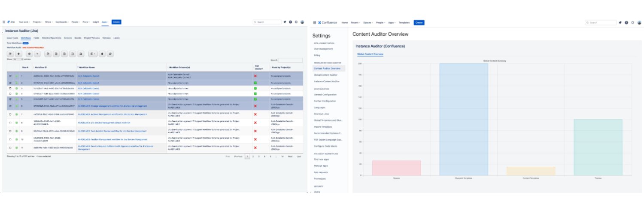Open the Jira user avatar menu

[302, 22]
